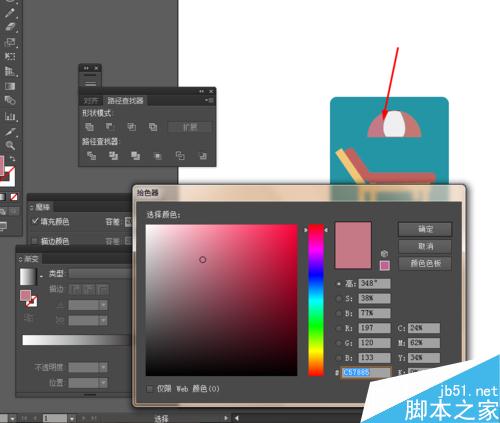Click the gradient fill thumbnail in Gradient panel
This screenshot has height=423, width=500.
[x=28, y=277]
